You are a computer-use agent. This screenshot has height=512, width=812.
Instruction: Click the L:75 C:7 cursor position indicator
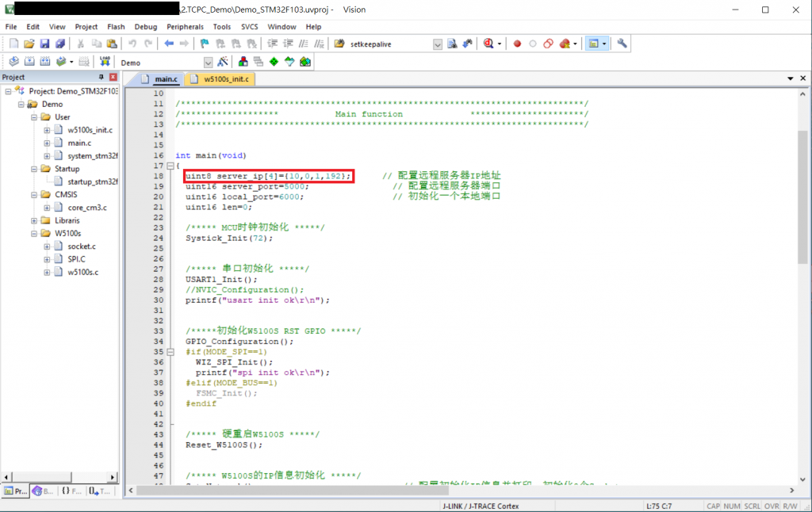659,506
